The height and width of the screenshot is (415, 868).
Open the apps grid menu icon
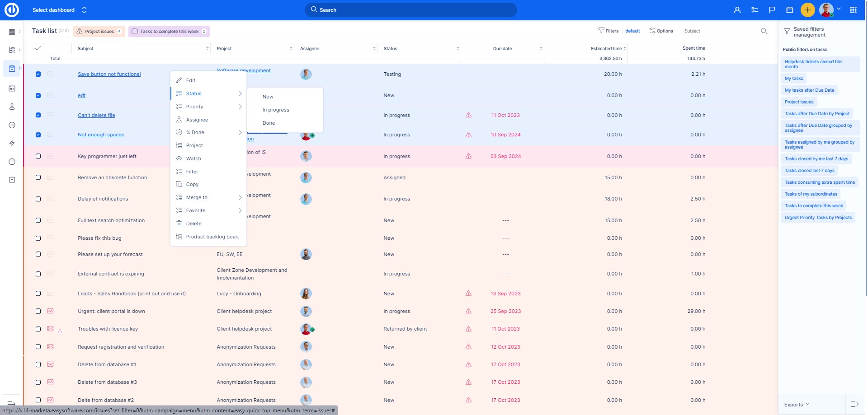(x=853, y=10)
